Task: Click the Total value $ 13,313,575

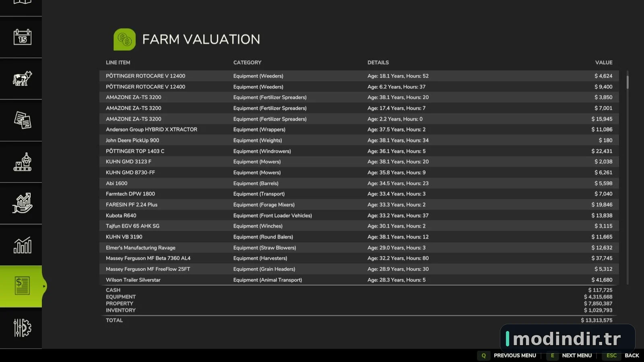Action: (597, 320)
